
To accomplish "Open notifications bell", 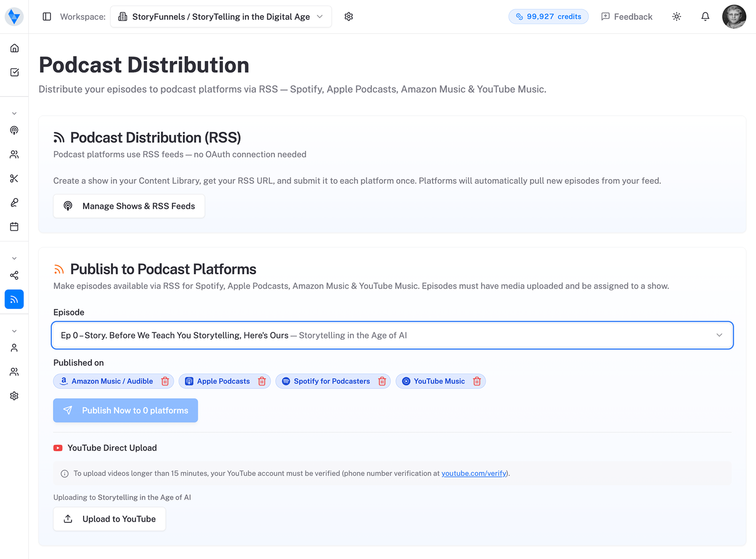I will point(705,17).
